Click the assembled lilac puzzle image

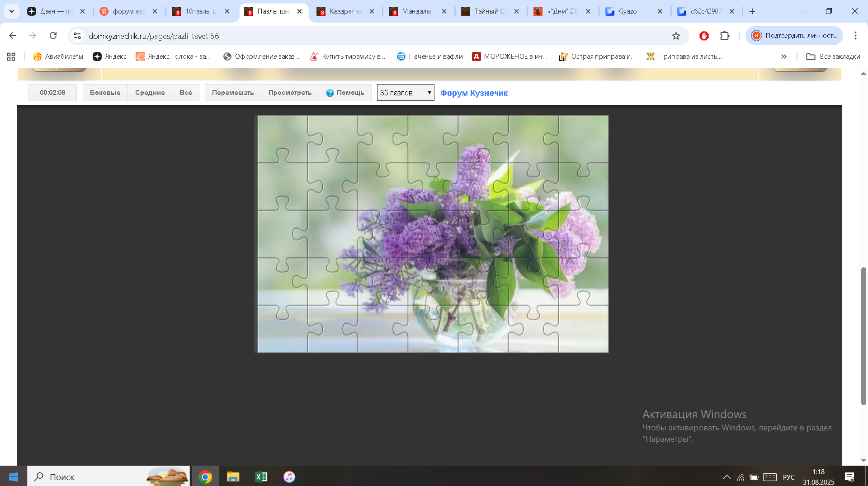(433, 234)
